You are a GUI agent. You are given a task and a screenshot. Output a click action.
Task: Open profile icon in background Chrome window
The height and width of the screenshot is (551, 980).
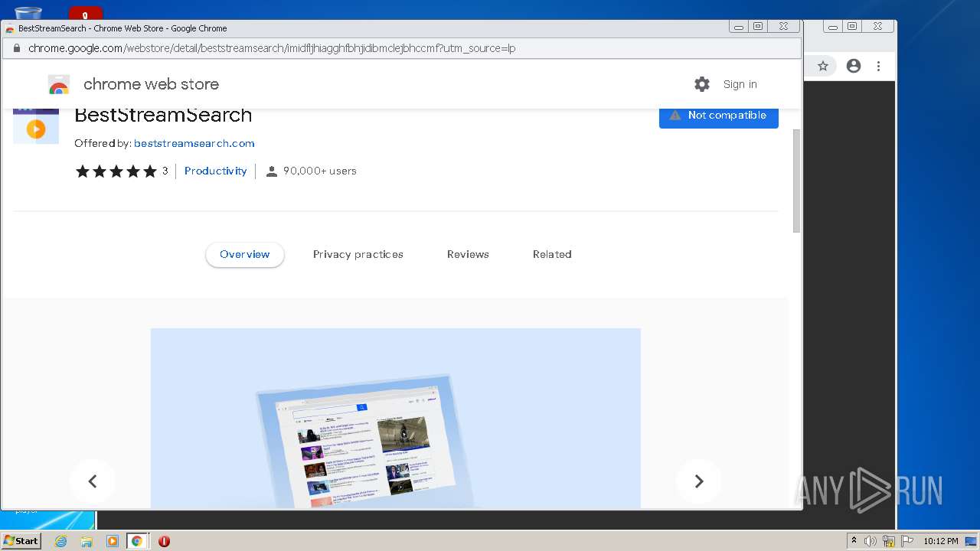pos(854,66)
